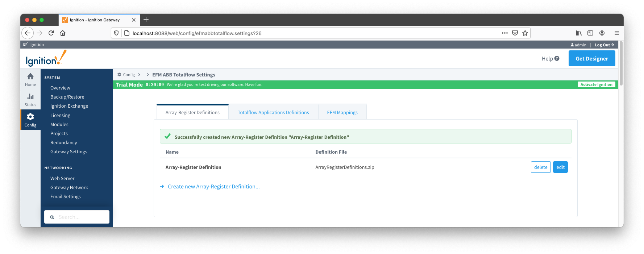Open Gateway Network settings
This screenshot has width=644, height=254.
click(69, 187)
